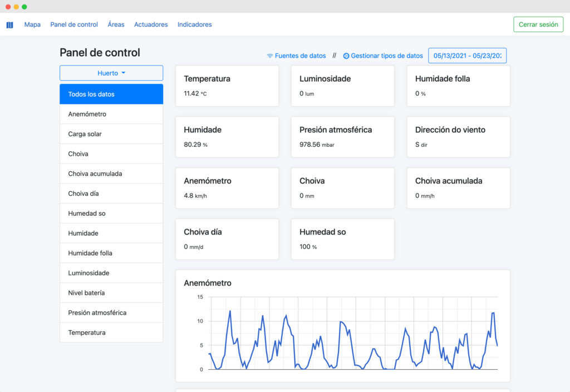Click the date range field 05/13/2021 - 05/23
The image size is (570, 392).
coord(468,56)
